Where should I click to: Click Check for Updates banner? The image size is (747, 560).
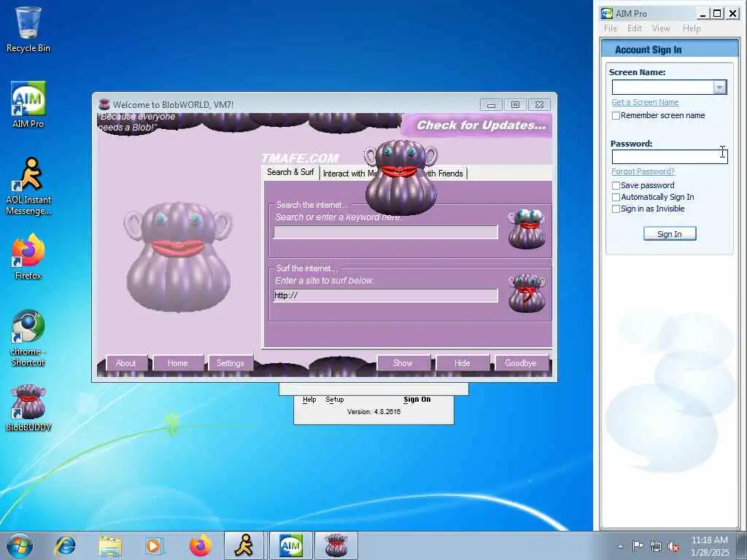pos(479,125)
